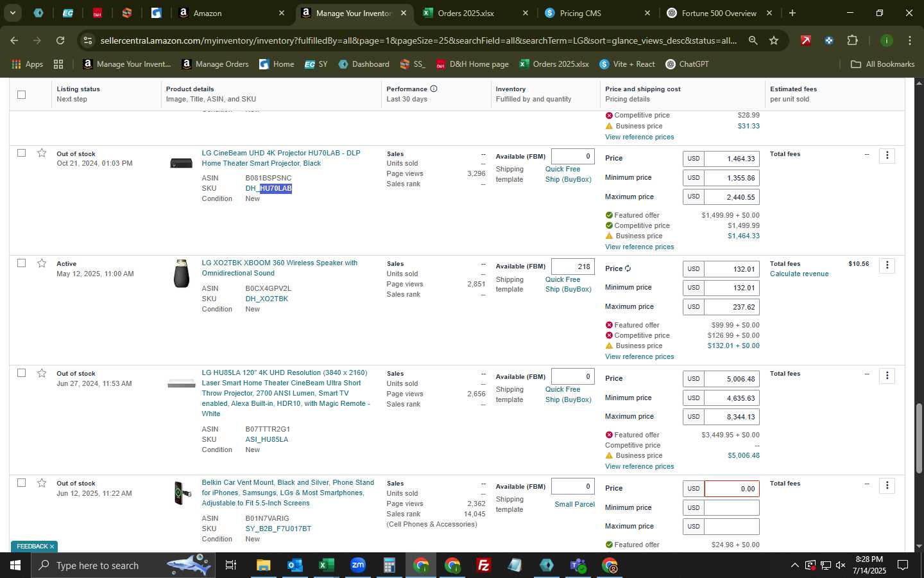Toggle the select-all checkbox in table header

[21, 94]
